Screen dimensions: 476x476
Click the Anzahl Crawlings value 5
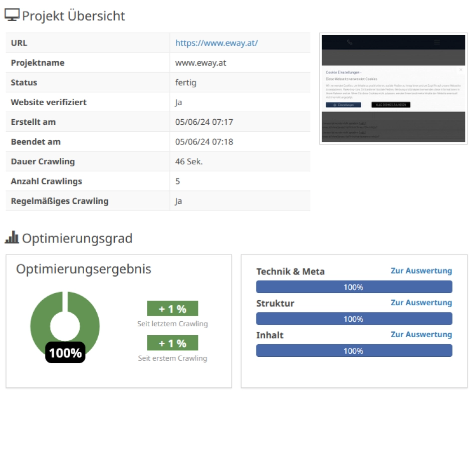(x=178, y=181)
